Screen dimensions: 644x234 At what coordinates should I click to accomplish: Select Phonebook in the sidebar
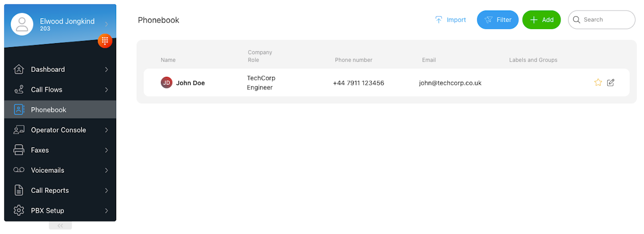coord(60,109)
